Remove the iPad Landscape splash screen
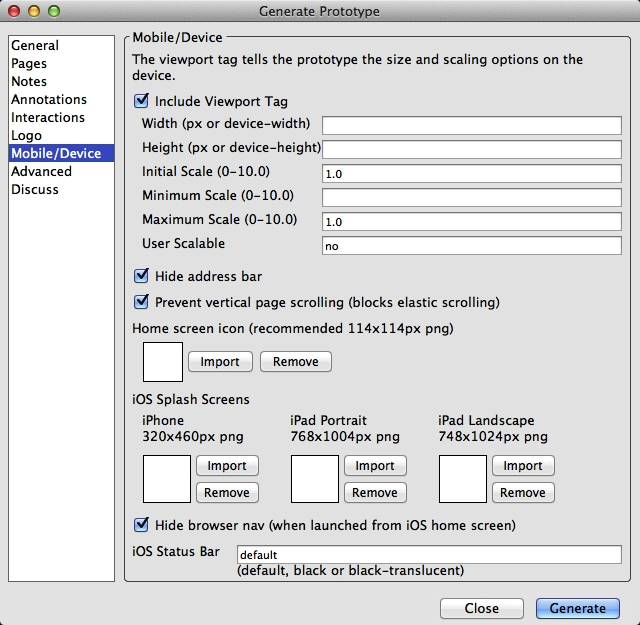 522,492
